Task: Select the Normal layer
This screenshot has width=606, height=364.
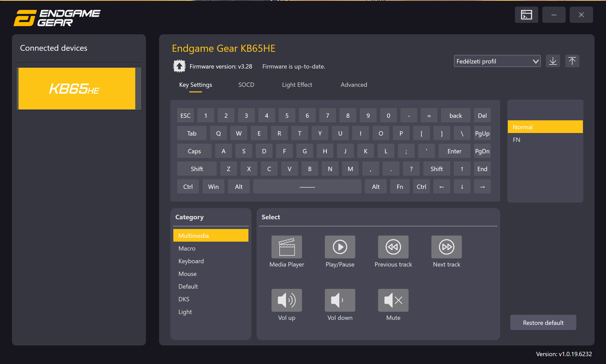Action: (x=545, y=127)
